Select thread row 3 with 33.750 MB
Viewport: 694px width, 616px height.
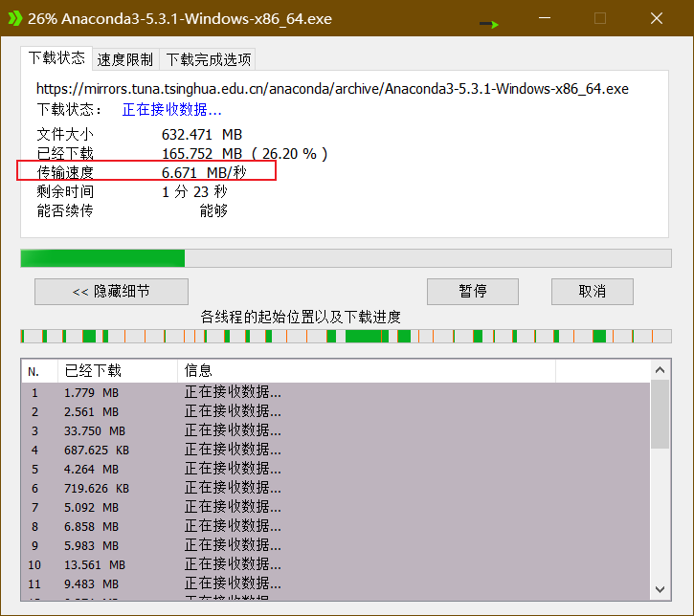pyautogui.click(x=335, y=430)
